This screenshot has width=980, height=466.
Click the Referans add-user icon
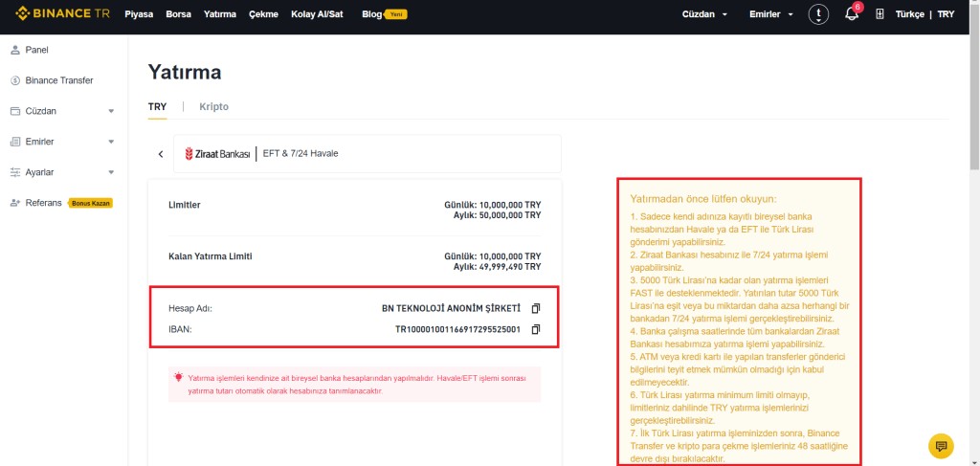point(15,203)
